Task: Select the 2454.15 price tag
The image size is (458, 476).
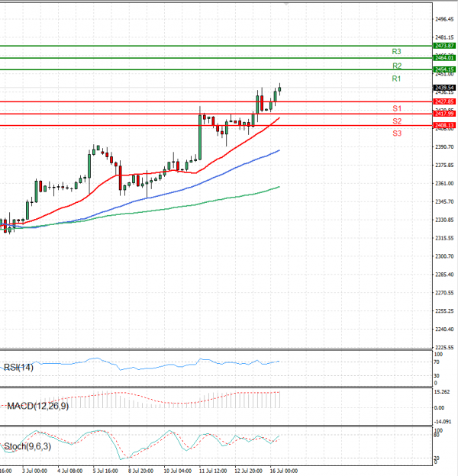Action: [x=444, y=69]
